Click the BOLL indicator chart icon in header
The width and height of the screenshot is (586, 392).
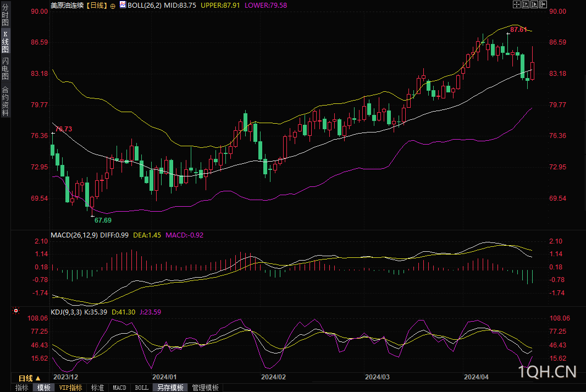123,4
